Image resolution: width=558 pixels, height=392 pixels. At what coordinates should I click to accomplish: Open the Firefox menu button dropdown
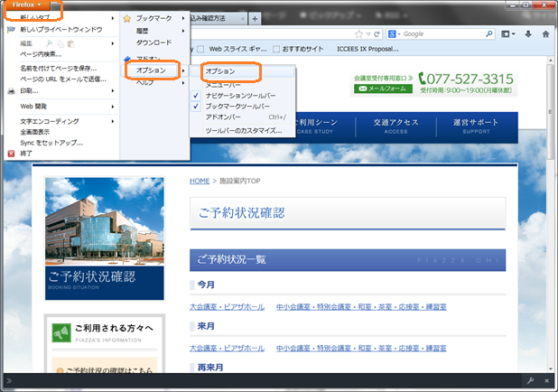28,5
